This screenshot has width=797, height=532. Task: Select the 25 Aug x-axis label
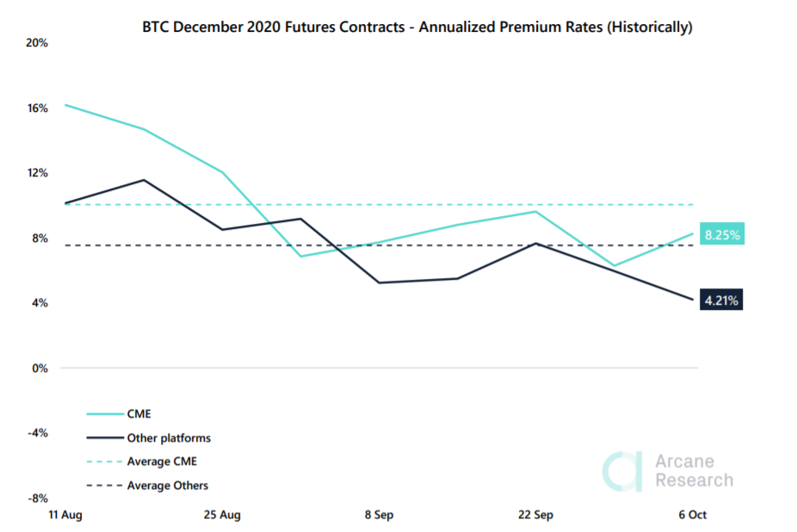click(222, 515)
